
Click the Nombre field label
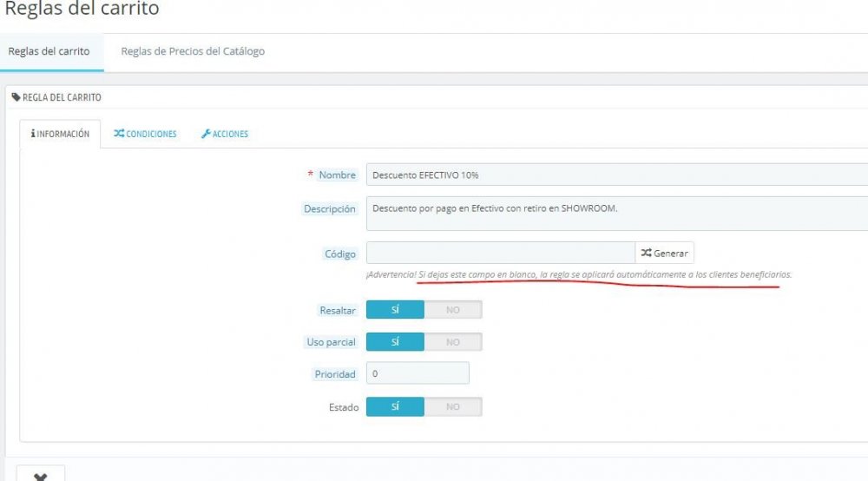pyautogui.click(x=337, y=175)
